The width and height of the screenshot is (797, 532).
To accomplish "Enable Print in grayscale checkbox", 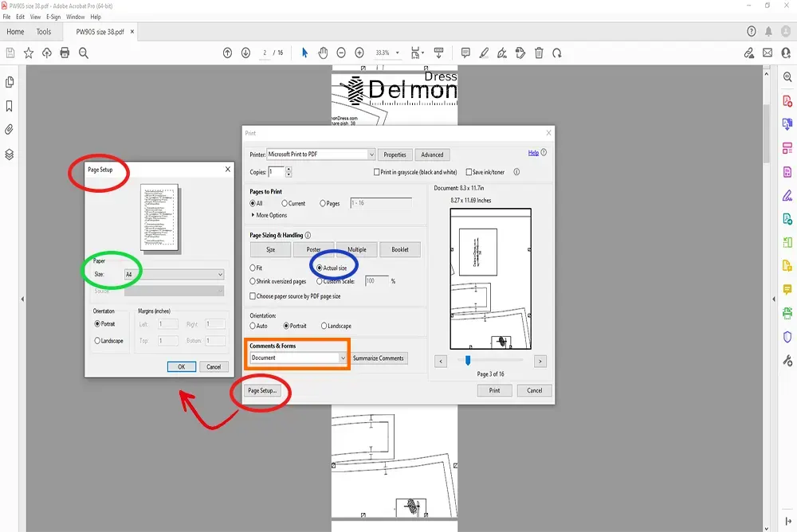I will pyautogui.click(x=376, y=172).
